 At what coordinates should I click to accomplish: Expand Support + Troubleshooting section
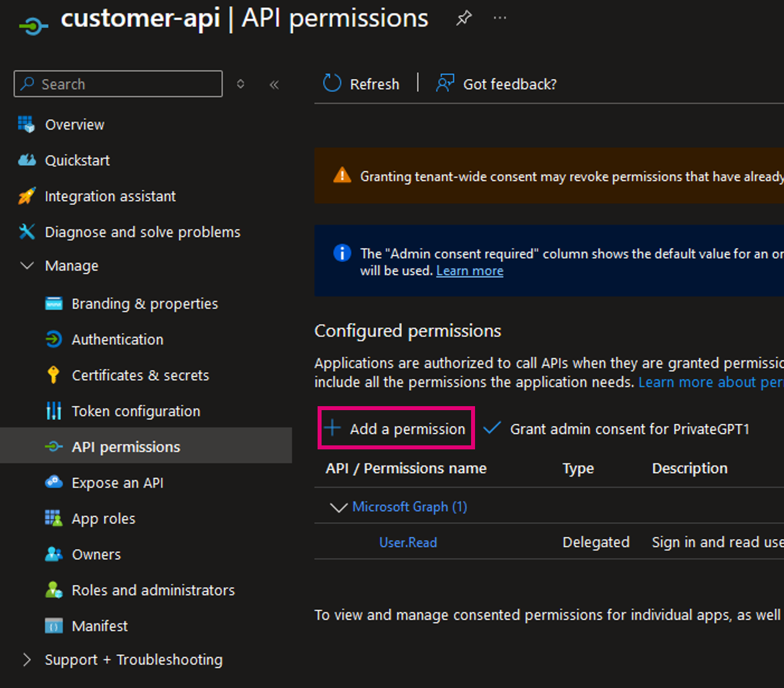(27, 659)
